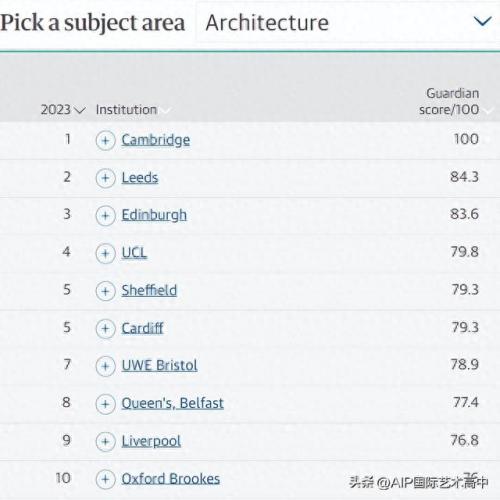500x500 pixels.
Task: Follow the Edinburgh link
Action: tap(154, 215)
